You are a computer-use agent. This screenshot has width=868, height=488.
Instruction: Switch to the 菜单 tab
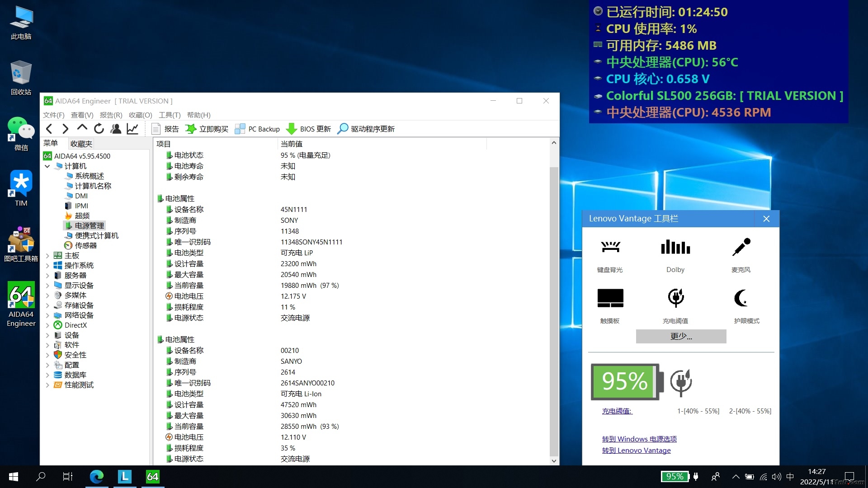pyautogui.click(x=51, y=143)
